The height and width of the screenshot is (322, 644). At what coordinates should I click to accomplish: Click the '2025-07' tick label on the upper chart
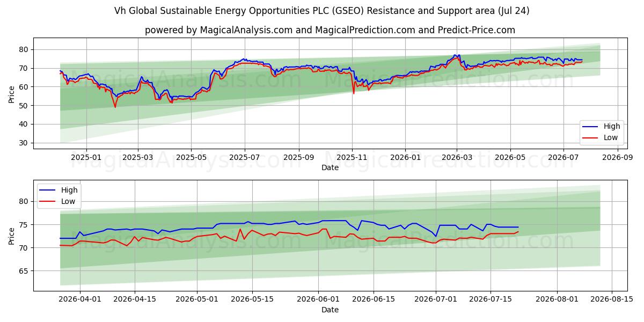pos(245,157)
